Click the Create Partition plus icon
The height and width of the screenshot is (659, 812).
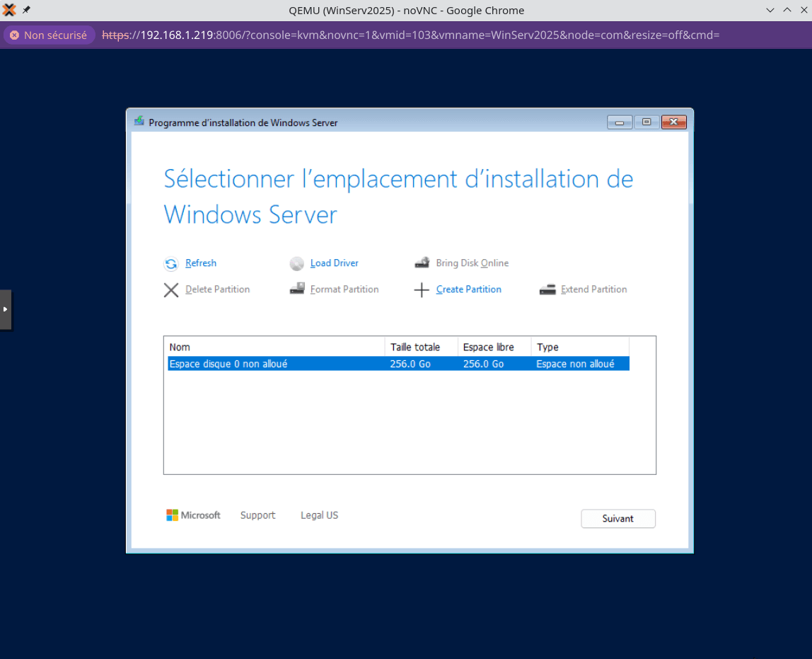(422, 290)
